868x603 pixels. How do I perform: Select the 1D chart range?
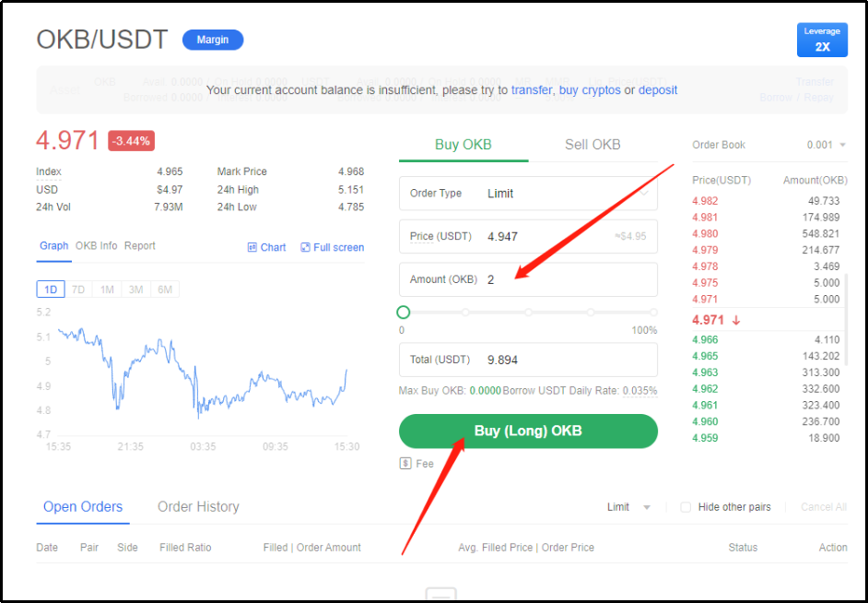click(x=51, y=290)
